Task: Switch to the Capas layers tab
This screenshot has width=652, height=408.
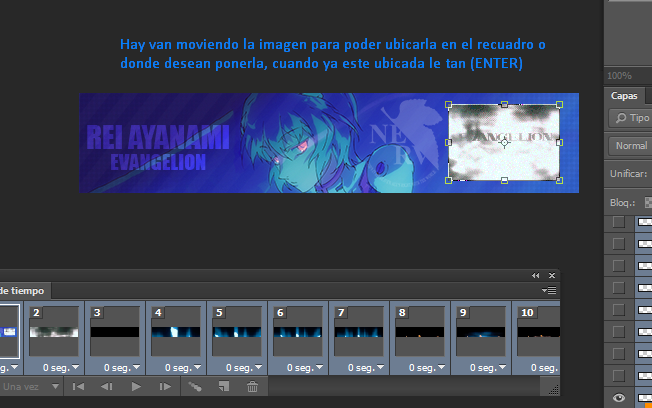Action: pyautogui.click(x=624, y=96)
